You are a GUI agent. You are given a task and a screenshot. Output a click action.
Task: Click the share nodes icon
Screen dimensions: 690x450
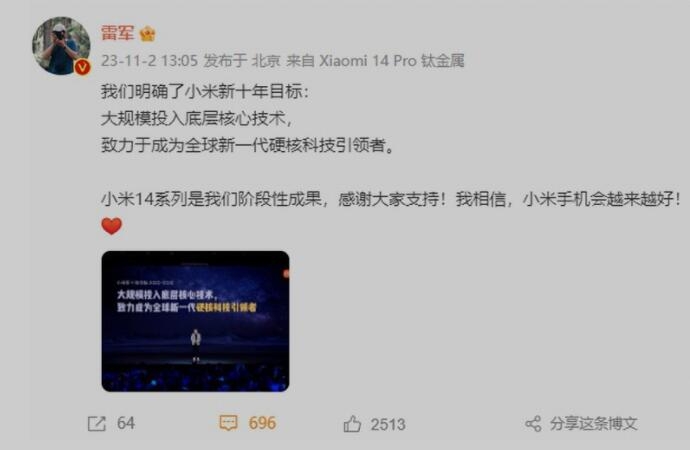[x=533, y=424]
